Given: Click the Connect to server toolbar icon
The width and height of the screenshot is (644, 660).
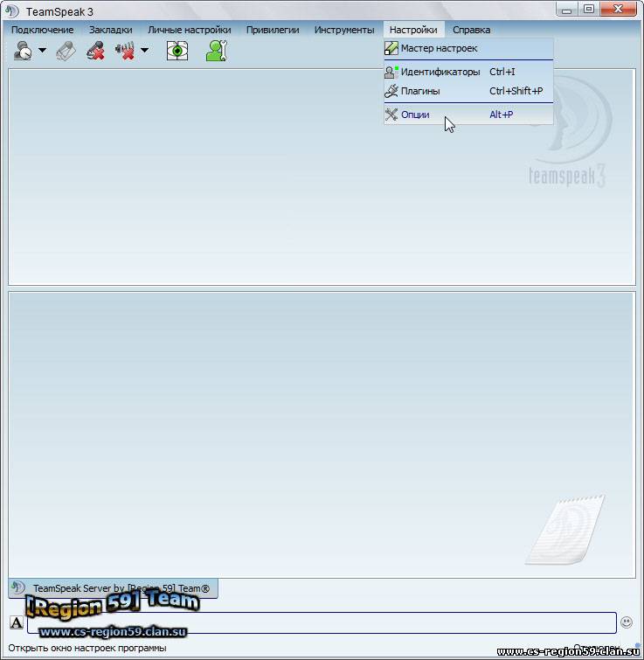Looking at the screenshot, I should coord(23,51).
